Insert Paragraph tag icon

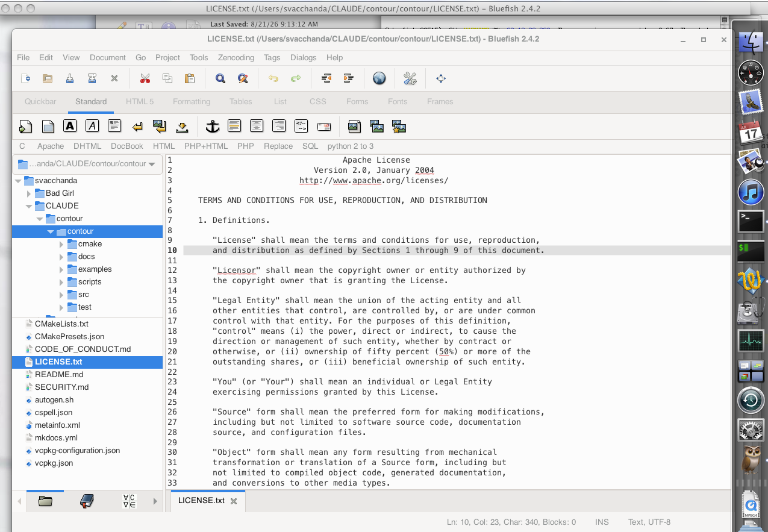click(x=114, y=126)
